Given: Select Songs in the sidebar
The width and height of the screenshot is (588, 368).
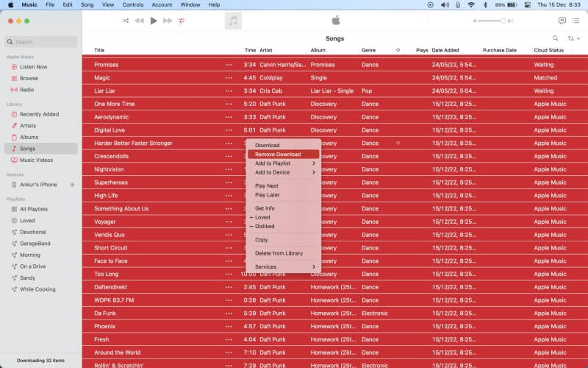Looking at the screenshot, I should [41, 149].
